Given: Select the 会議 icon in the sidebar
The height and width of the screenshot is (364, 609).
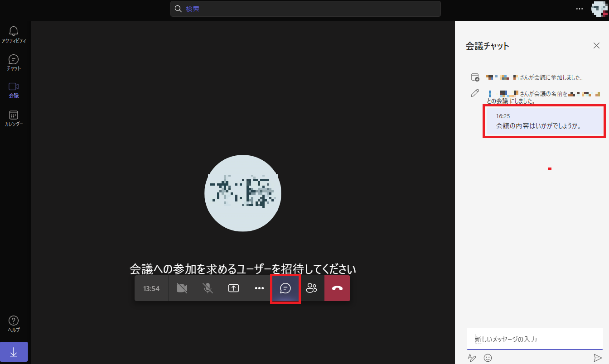Looking at the screenshot, I should pyautogui.click(x=13, y=89).
